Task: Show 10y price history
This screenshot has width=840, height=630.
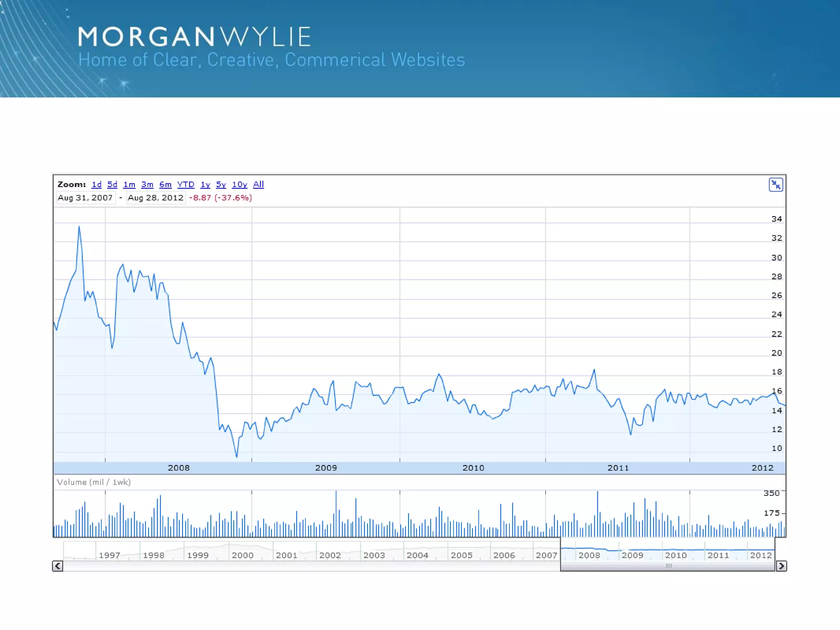Action: [240, 185]
